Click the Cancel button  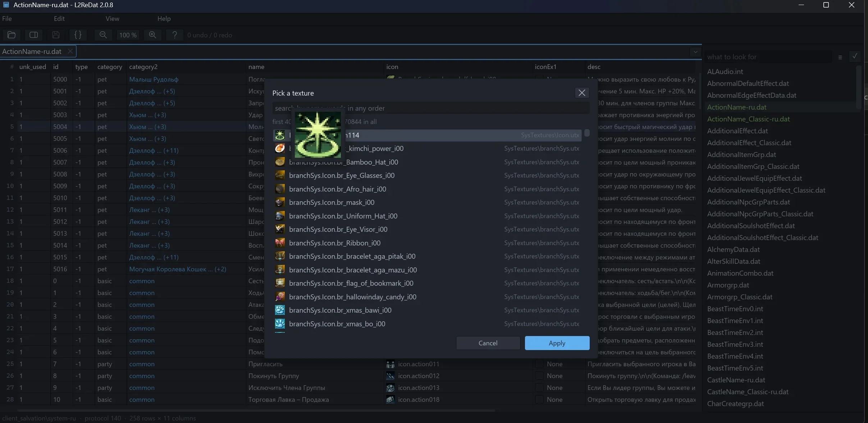click(x=488, y=343)
